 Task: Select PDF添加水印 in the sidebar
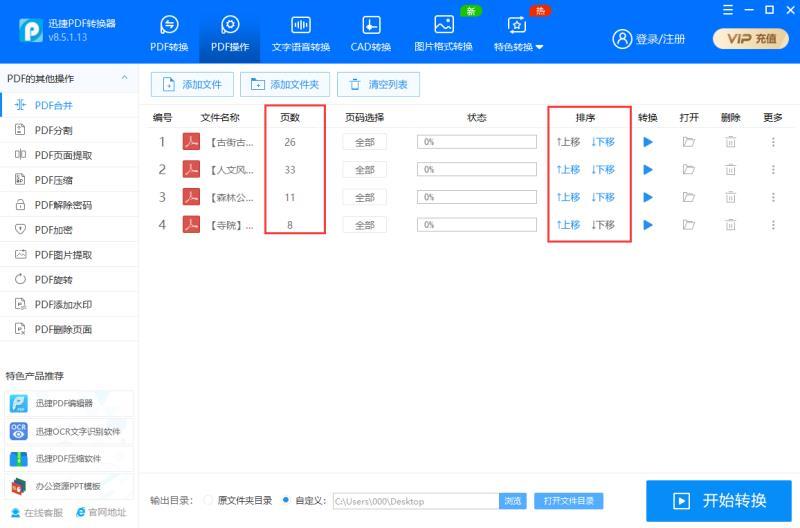pyautogui.click(x=69, y=305)
